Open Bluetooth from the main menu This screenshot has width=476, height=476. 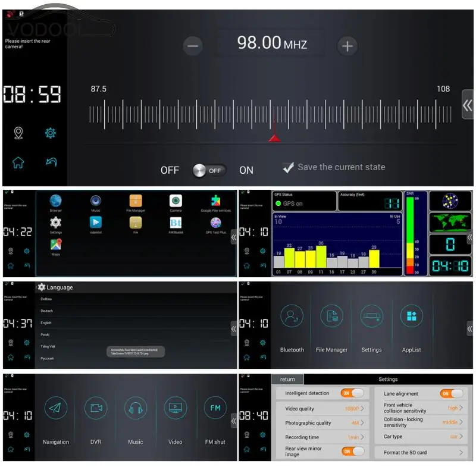(292, 329)
